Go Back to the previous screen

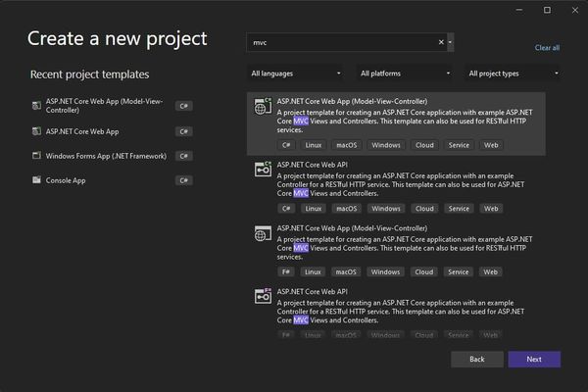tap(476, 359)
